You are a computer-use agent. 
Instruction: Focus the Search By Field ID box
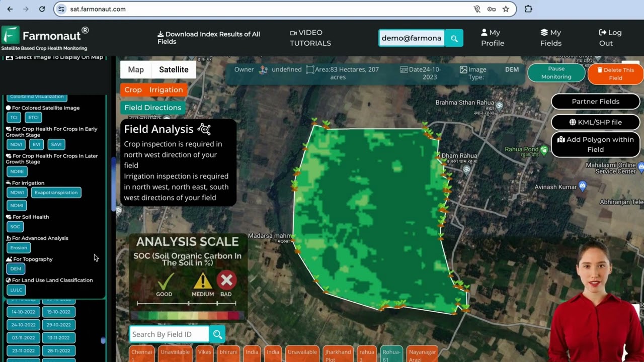[169, 334]
